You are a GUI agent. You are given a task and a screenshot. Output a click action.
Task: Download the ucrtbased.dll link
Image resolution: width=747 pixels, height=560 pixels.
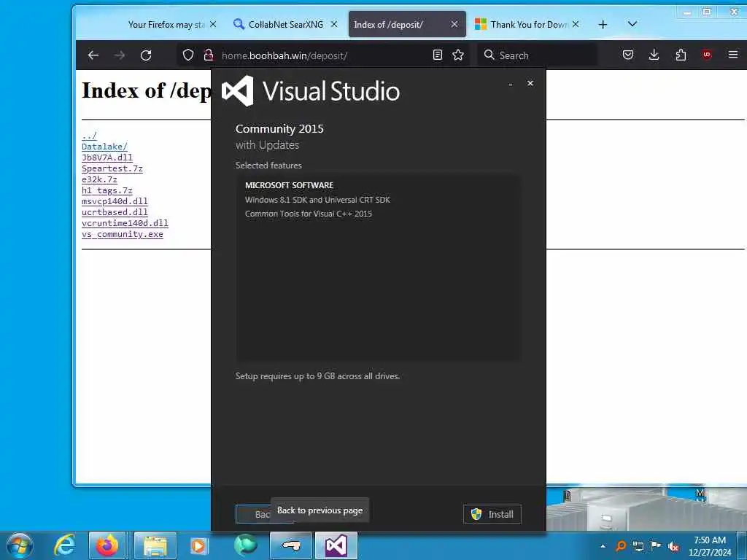point(115,212)
